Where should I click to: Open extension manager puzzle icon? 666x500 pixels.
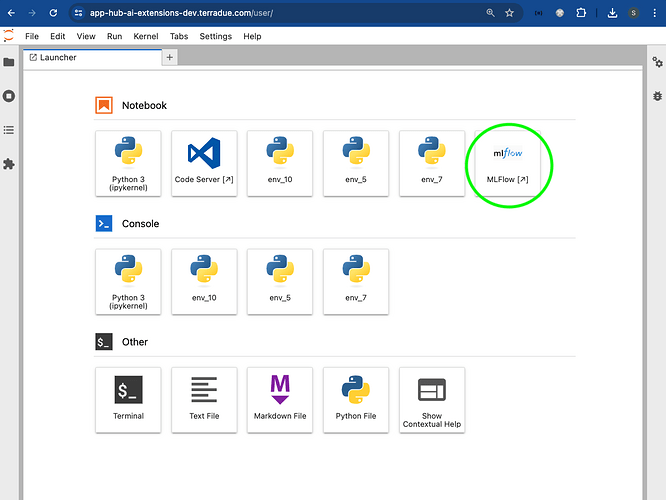[x=9, y=164]
